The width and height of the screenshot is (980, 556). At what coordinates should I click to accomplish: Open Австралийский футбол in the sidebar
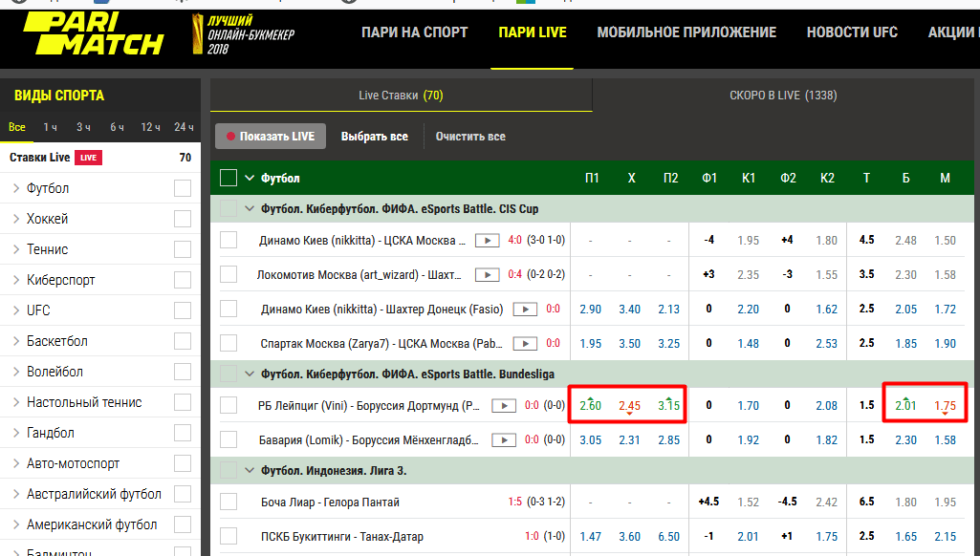tap(94, 494)
